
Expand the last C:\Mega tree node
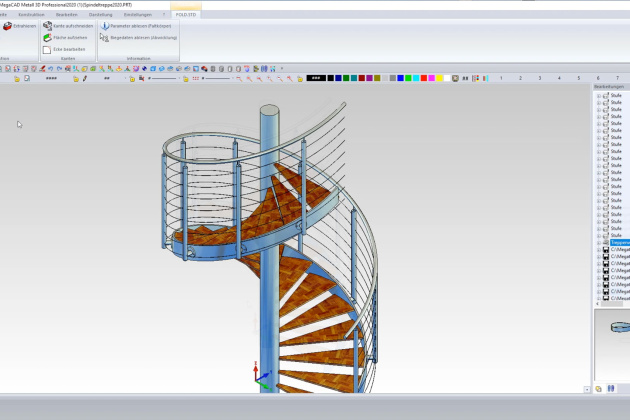coord(598,298)
